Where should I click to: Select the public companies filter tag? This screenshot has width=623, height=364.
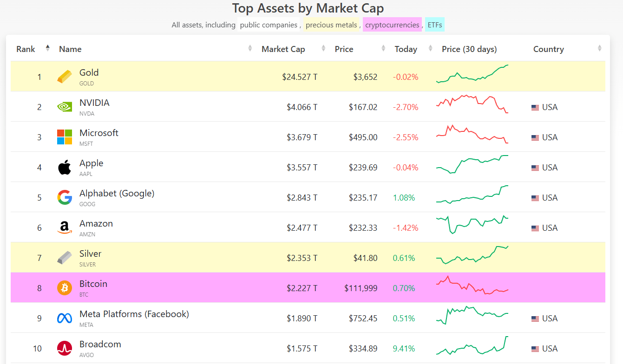269,25
